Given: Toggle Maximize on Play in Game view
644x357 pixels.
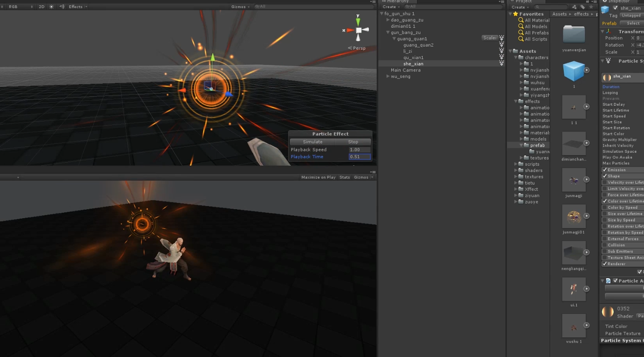Looking at the screenshot, I should (x=318, y=177).
